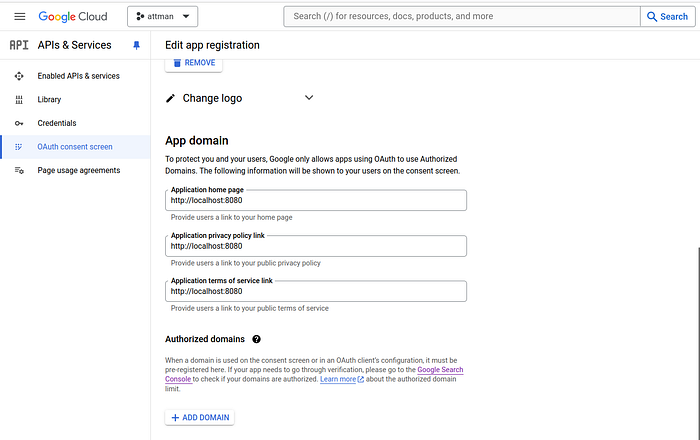Click the Library grid icon
Image resolution: width=700 pixels, height=440 pixels.
pos(19,100)
